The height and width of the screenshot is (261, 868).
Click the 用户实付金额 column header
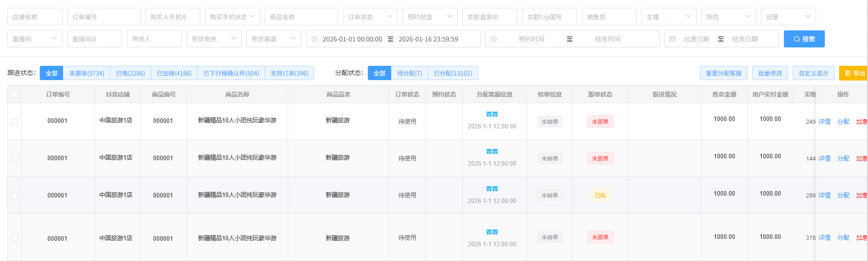pyautogui.click(x=770, y=94)
